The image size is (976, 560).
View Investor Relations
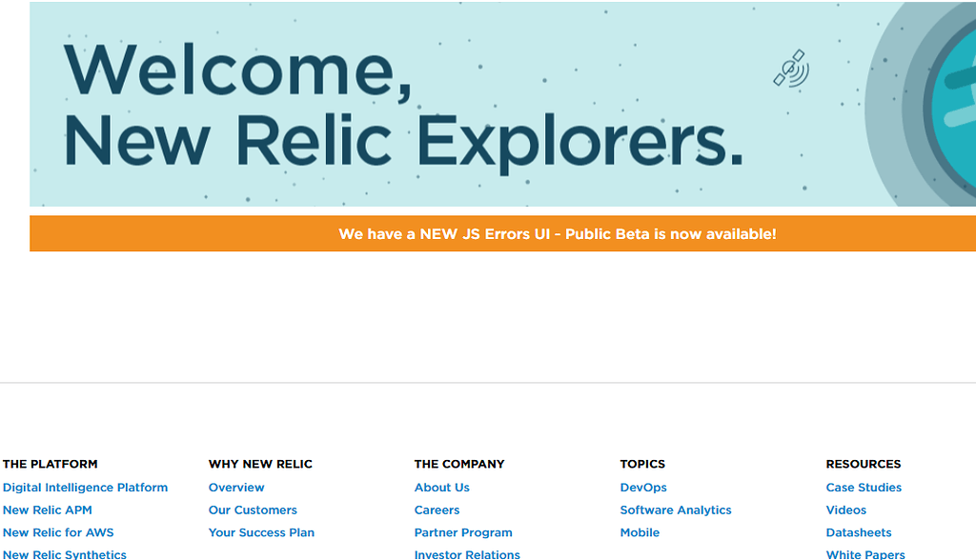click(467, 553)
